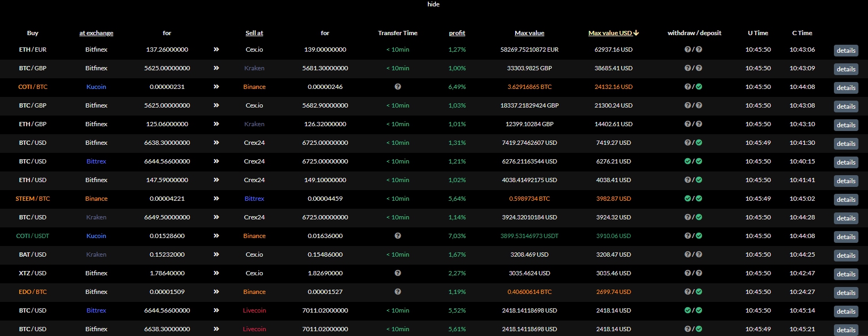
Task: Click the double-arrow icon in COTI/BTC row
Action: click(x=216, y=87)
